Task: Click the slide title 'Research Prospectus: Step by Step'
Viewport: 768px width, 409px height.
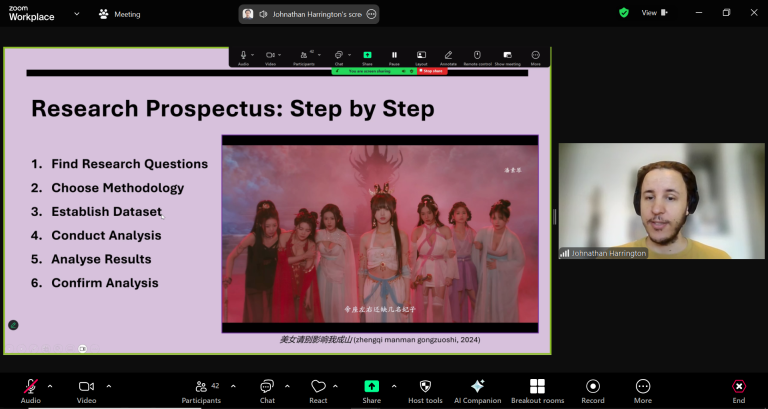Action: (233, 108)
